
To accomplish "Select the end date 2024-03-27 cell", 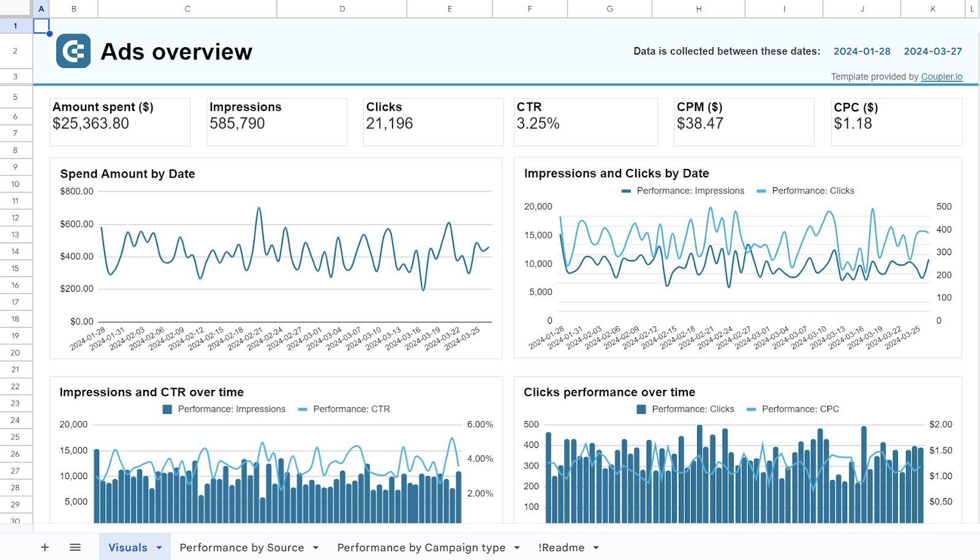I will (932, 51).
